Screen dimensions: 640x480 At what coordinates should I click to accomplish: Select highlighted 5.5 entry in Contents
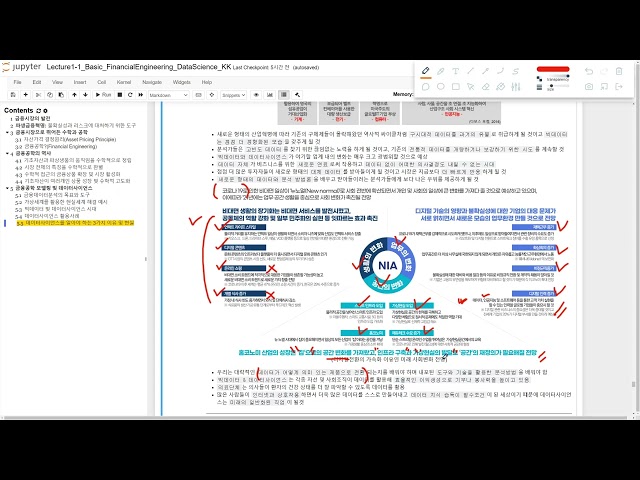point(75,223)
